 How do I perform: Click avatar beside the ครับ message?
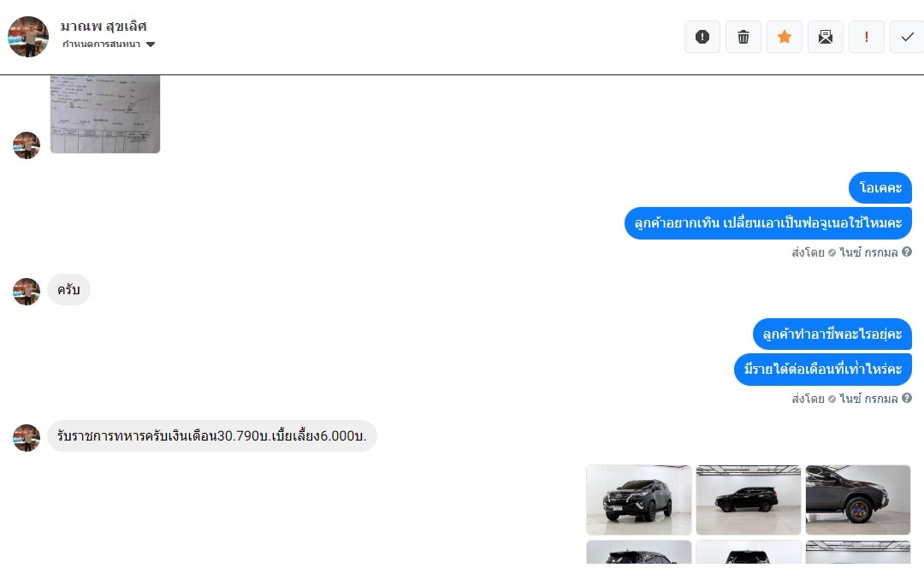pos(27,291)
